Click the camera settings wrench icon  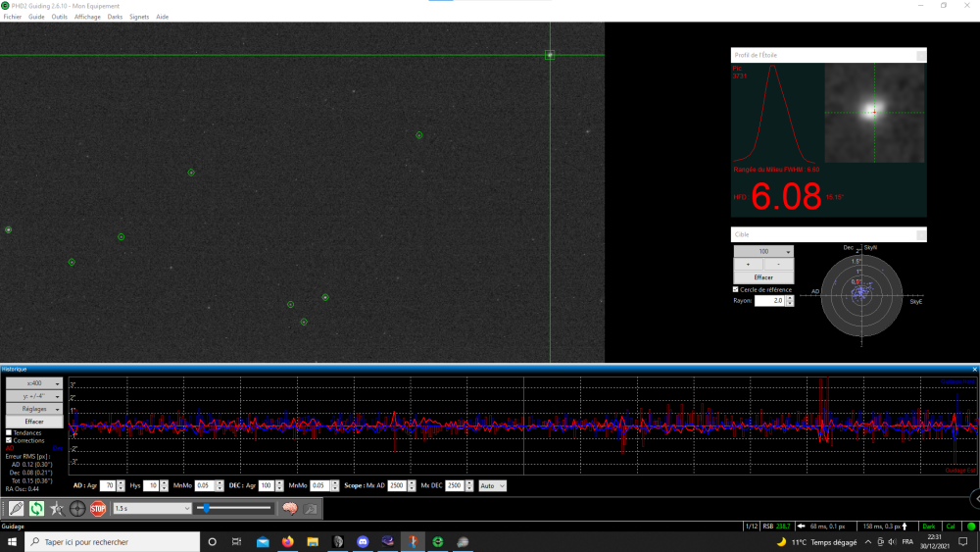pos(310,509)
